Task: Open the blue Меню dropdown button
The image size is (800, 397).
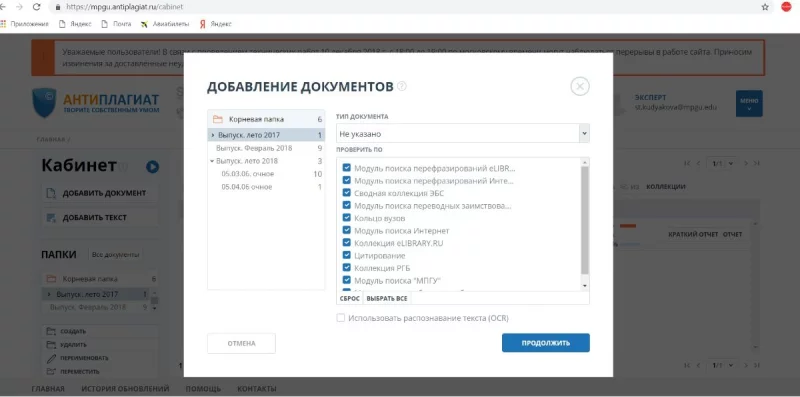Action: 749,104
